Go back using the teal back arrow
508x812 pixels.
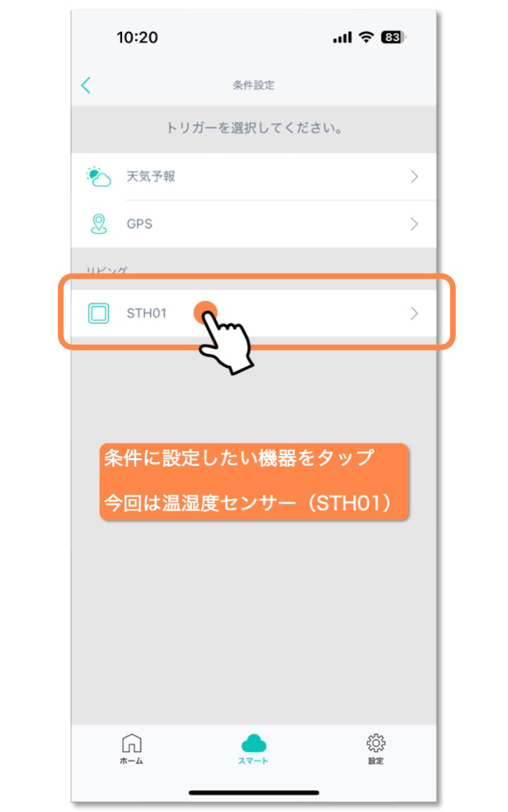pos(86,85)
